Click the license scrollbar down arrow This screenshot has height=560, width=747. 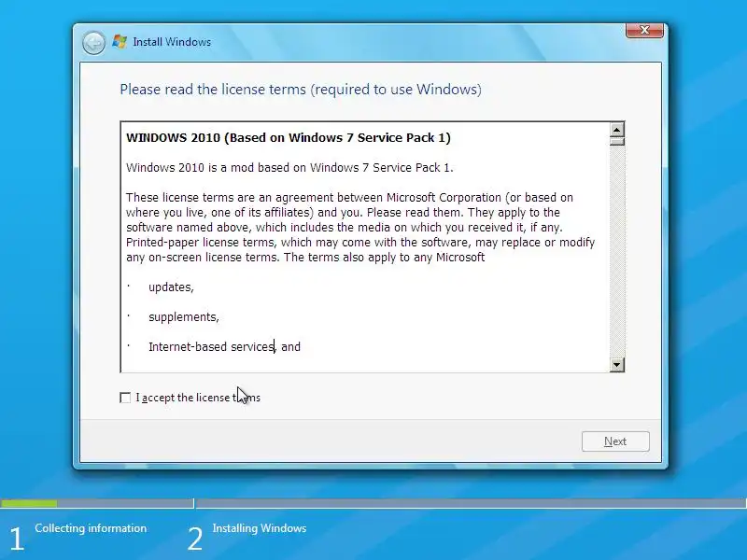tap(617, 365)
